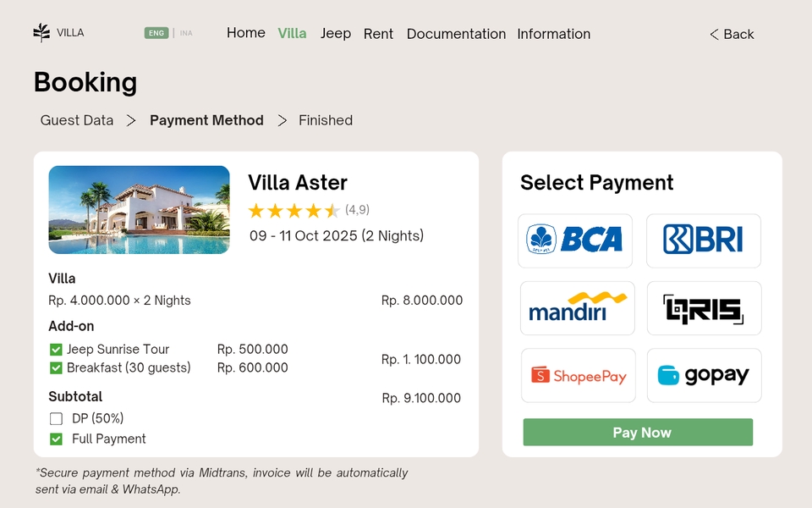This screenshot has height=508, width=812.
Task: Pick the Mandiri payment logo
Action: click(x=577, y=308)
